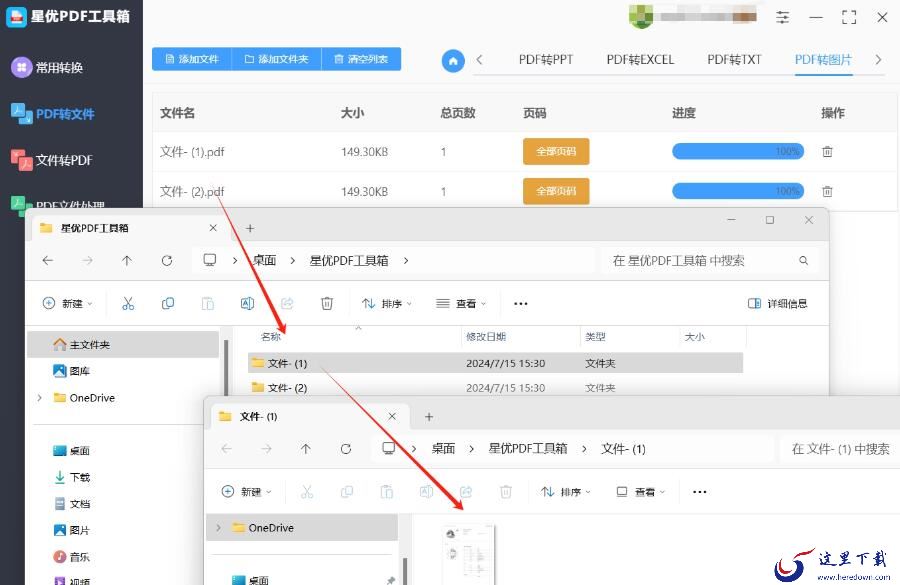Viewport: 900px width, 585px height.
Task: Open 排序 dropdown in 星优PDF工具箱 Explorer window
Action: pos(386,304)
